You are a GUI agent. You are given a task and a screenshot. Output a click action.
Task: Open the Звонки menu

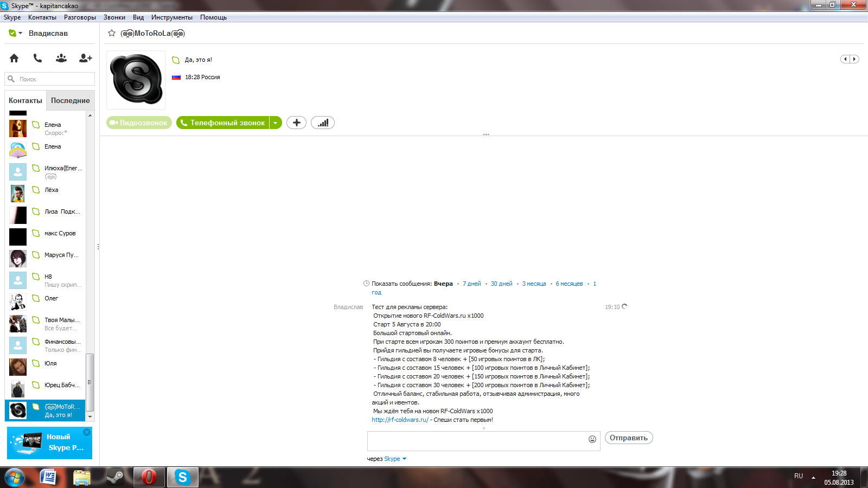(x=114, y=17)
